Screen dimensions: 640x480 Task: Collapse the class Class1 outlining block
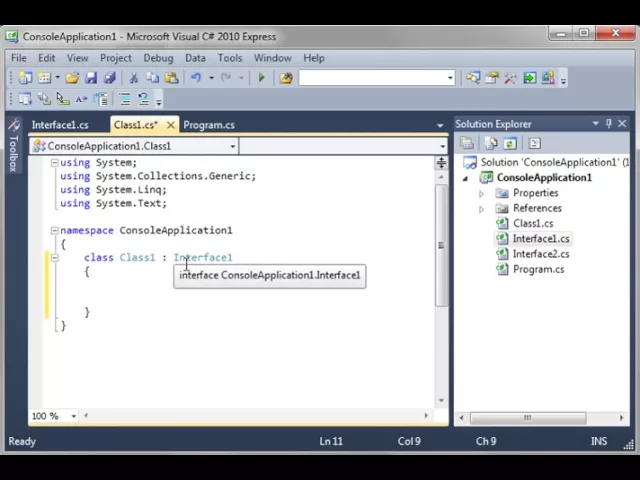(54, 258)
